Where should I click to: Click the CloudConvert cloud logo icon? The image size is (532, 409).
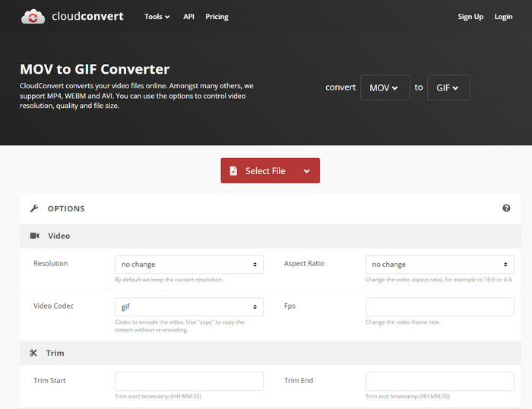point(33,16)
